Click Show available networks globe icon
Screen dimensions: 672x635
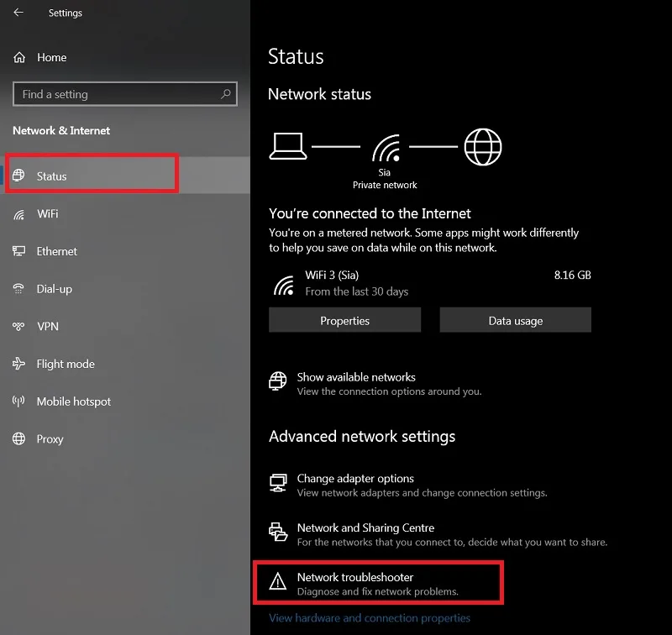click(278, 380)
